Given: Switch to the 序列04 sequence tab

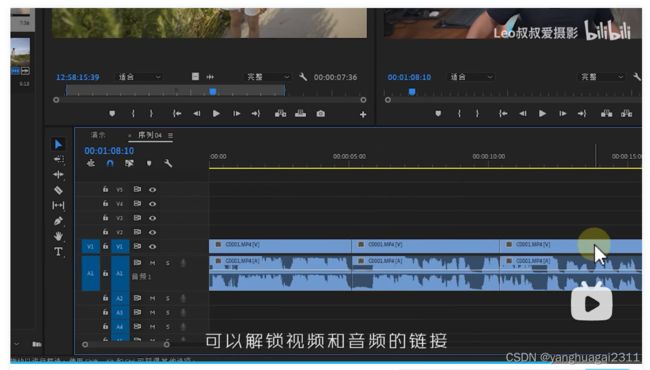Looking at the screenshot, I should point(150,135).
